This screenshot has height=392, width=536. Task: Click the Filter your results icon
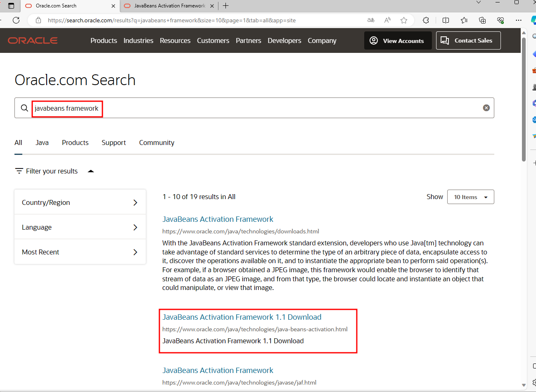click(x=19, y=171)
